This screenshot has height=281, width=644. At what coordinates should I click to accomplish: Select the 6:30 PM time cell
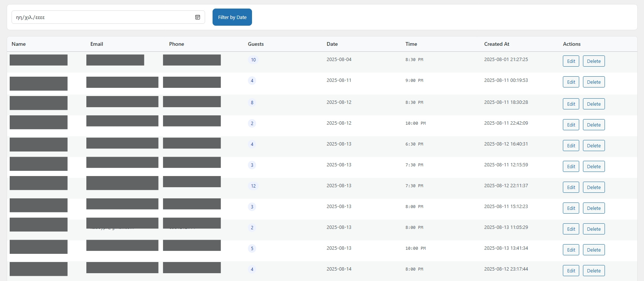coord(414,144)
